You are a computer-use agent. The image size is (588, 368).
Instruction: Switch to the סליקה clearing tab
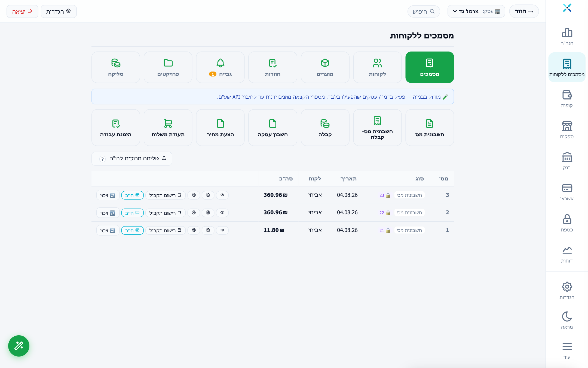click(116, 67)
